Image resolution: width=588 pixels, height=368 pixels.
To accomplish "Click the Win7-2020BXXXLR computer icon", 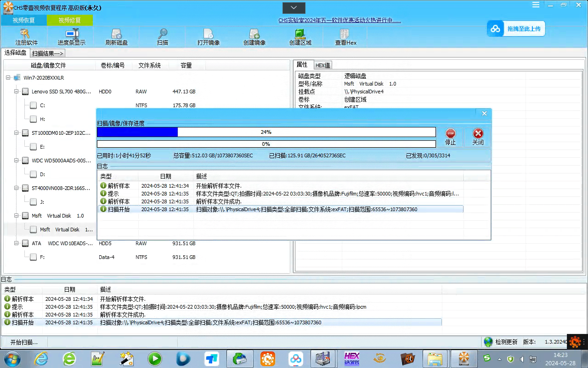I will click(17, 78).
